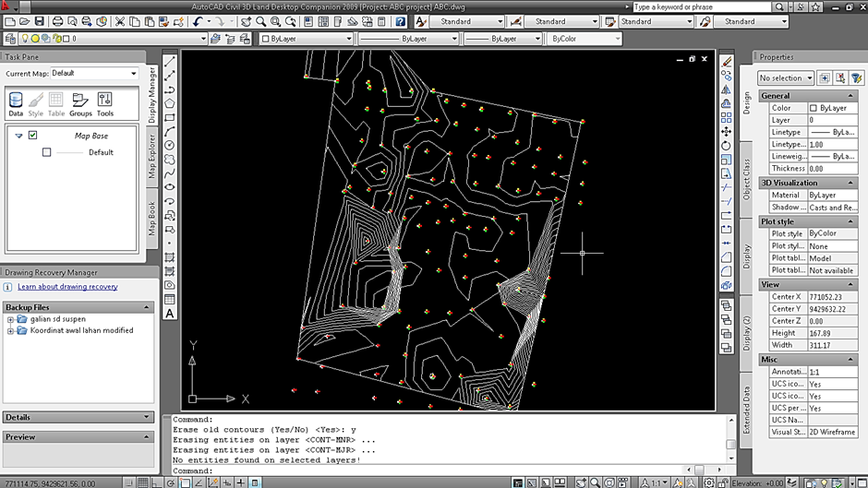Click the Backup Files header
Image resolution: width=868 pixels, height=488 pixels.
tap(78, 307)
